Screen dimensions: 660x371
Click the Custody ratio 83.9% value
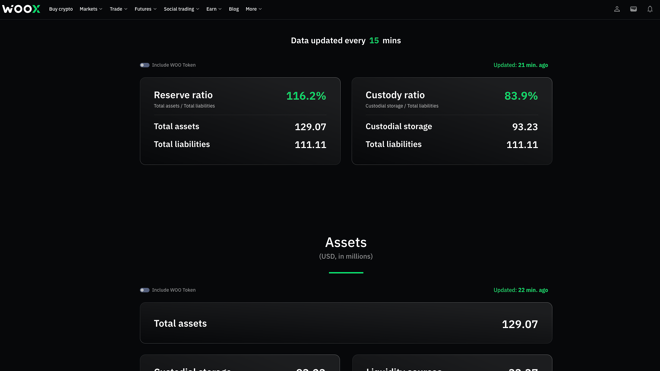[x=521, y=96]
